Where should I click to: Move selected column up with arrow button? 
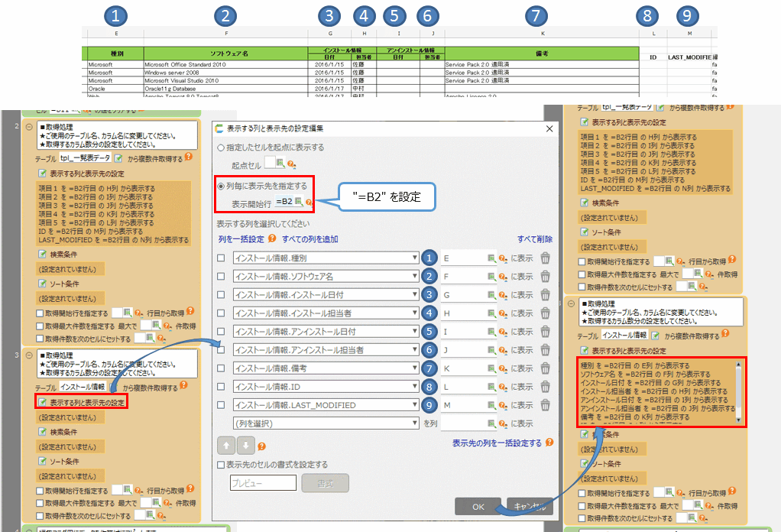pyautogui.click(x=226, y=446)
